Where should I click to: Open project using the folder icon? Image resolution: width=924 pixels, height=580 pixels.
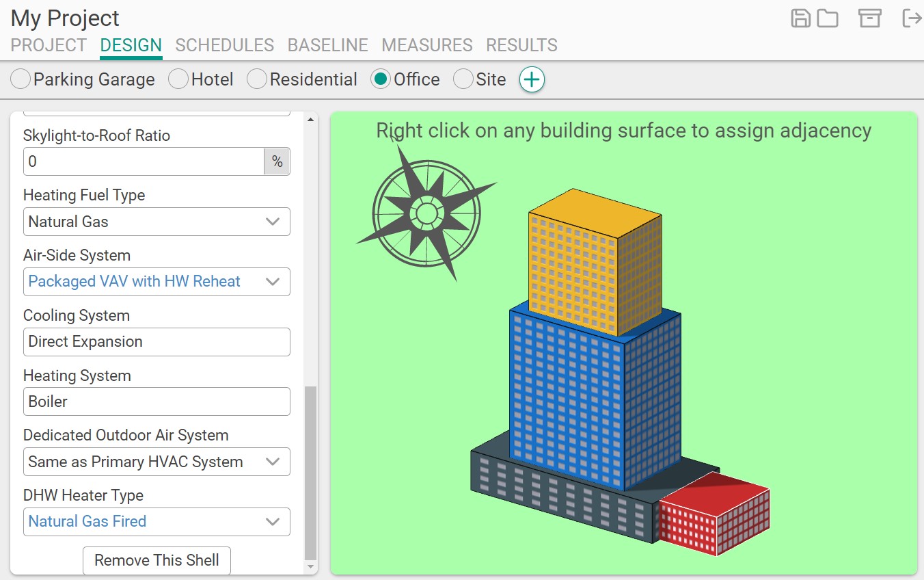pos(828,18)
